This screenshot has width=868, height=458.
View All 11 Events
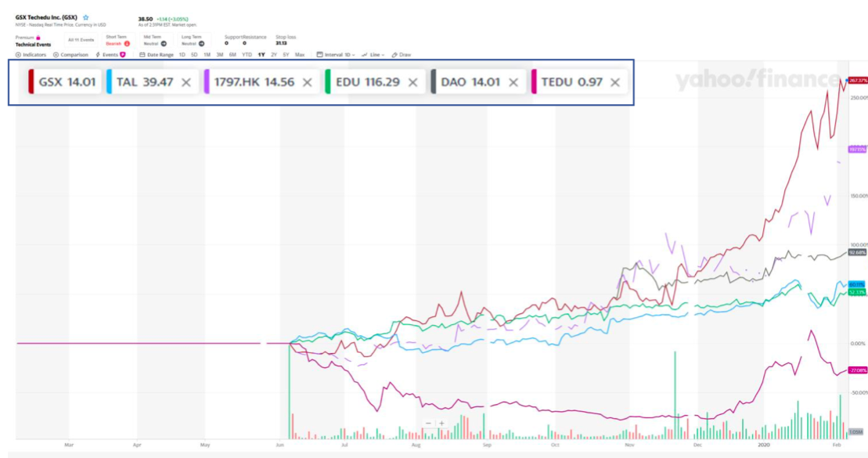pos(81,40)
